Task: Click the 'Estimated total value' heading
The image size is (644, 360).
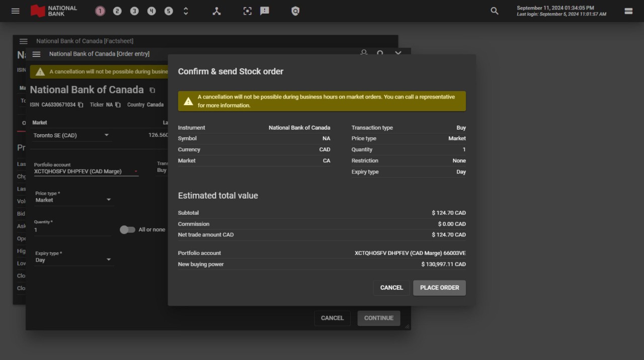Action: click(x=218, y=196)
